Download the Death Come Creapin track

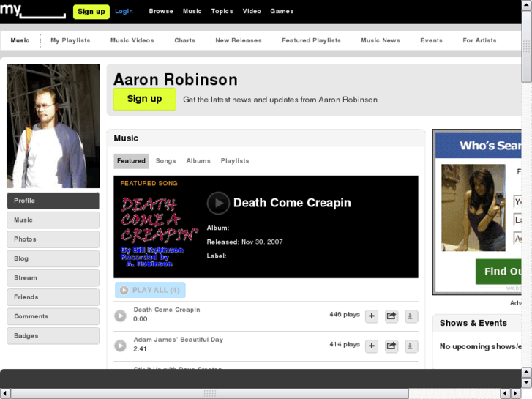411,316
